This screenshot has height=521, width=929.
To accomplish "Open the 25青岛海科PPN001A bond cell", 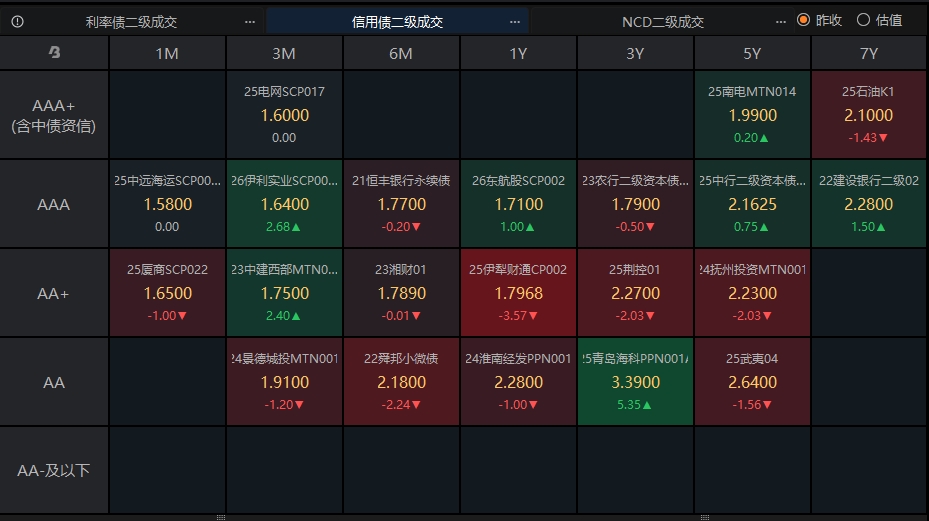I will coord(635,382).
